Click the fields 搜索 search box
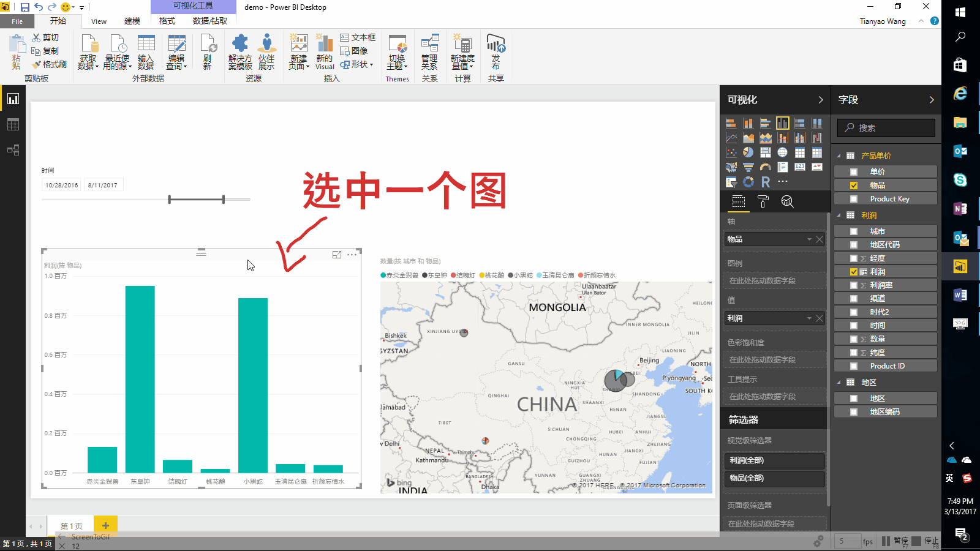980x551 pixels. pyautogui.click(x=887, y=128)
